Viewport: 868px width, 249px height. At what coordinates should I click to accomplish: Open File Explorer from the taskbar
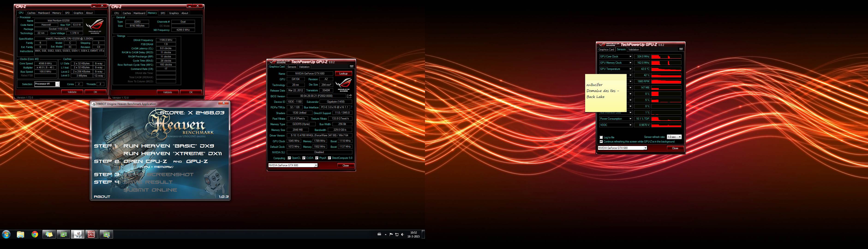click(x=21, y=234)
